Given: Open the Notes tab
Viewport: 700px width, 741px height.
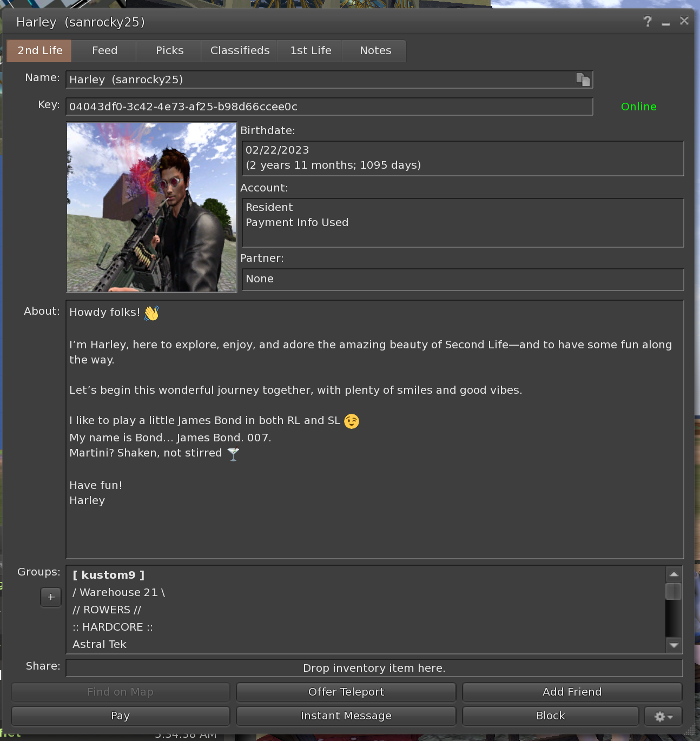Looking at the screenshot, I should click(375, 50).
